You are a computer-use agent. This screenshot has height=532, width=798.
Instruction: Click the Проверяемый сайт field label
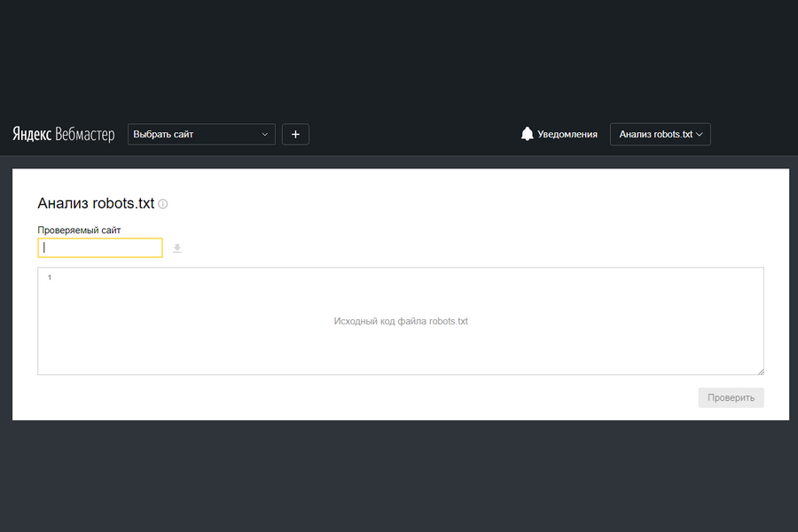pos(79,230)
